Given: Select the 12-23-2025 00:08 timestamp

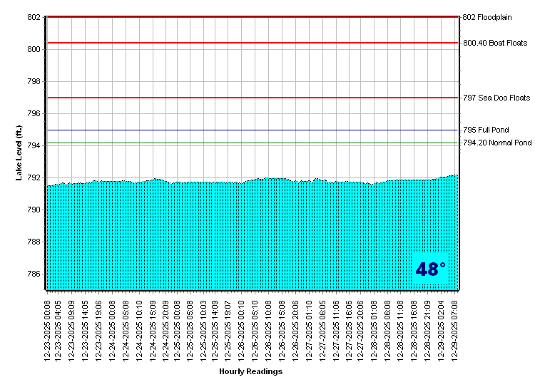Looking at the screenshot, I should point(46,330).
